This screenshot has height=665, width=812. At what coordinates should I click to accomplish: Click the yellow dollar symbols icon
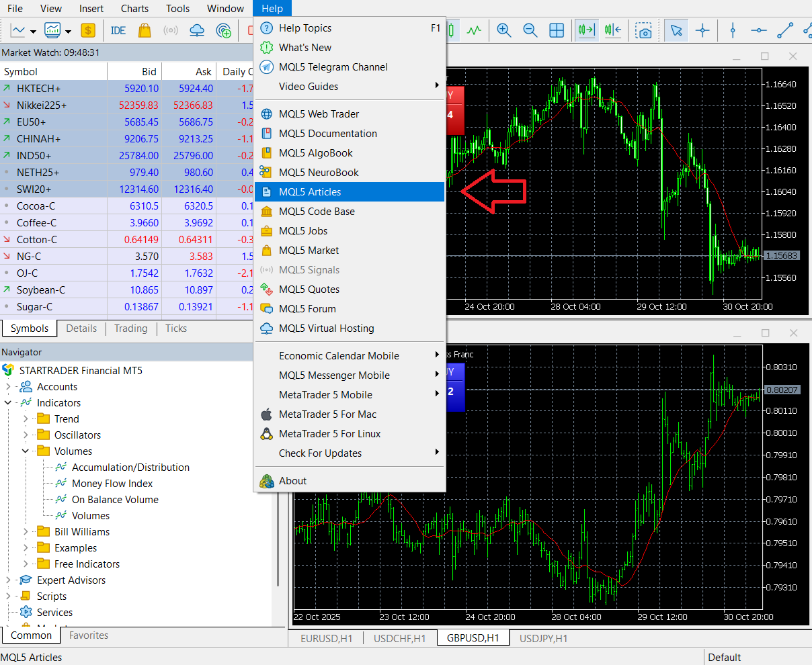88,30
